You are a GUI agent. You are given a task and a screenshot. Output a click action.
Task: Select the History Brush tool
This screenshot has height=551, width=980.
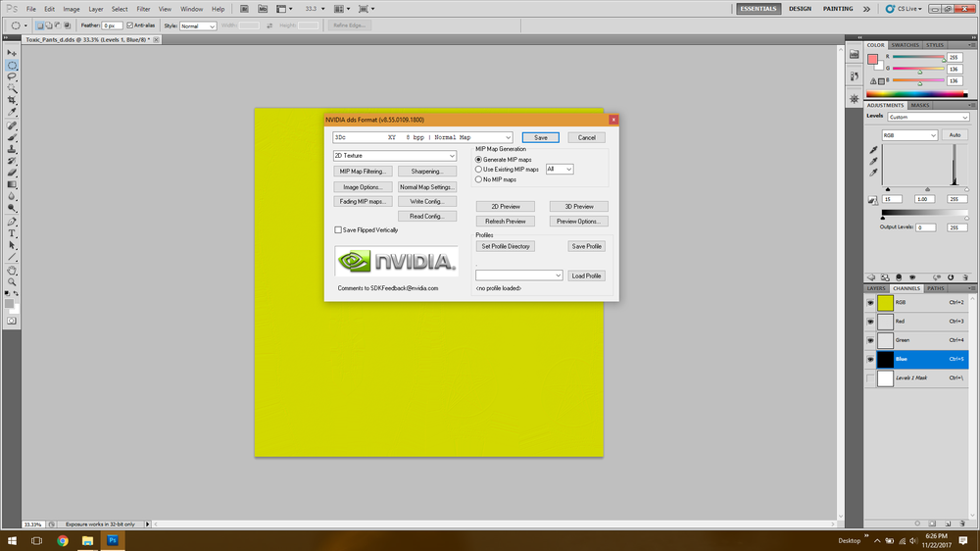click(12, 162)
